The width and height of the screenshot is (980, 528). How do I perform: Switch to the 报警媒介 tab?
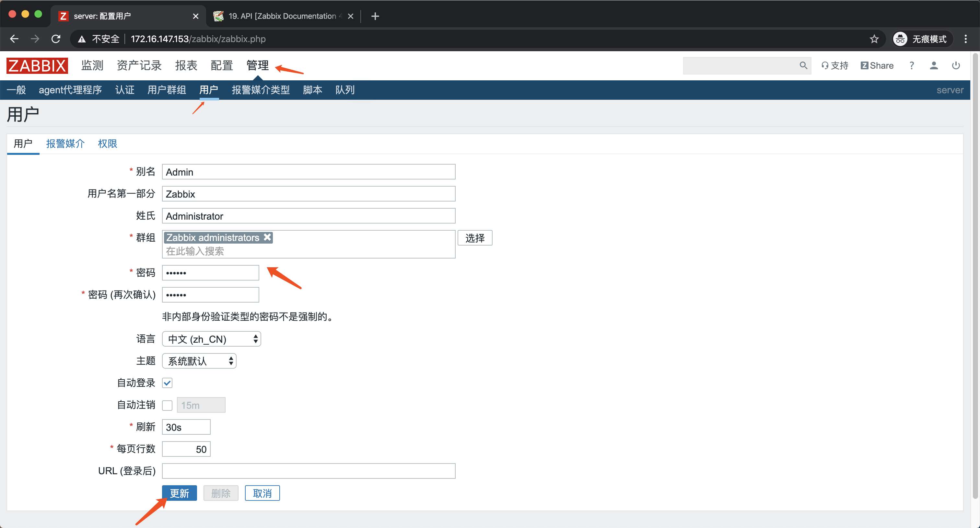(65, 144)
